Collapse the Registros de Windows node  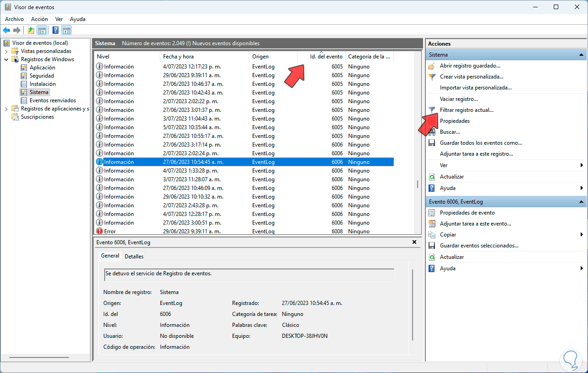6,59
